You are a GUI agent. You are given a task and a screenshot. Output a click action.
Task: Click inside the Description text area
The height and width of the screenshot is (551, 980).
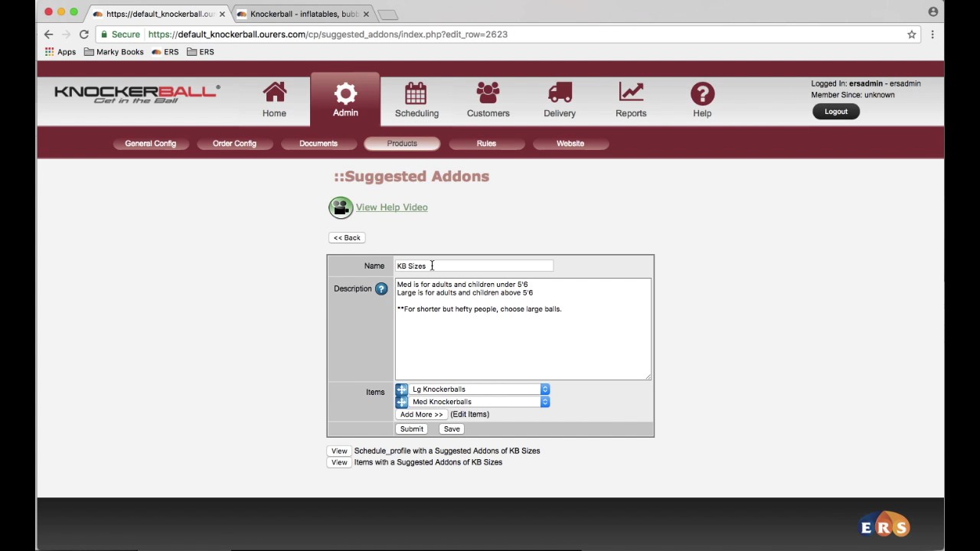[523, 329]
